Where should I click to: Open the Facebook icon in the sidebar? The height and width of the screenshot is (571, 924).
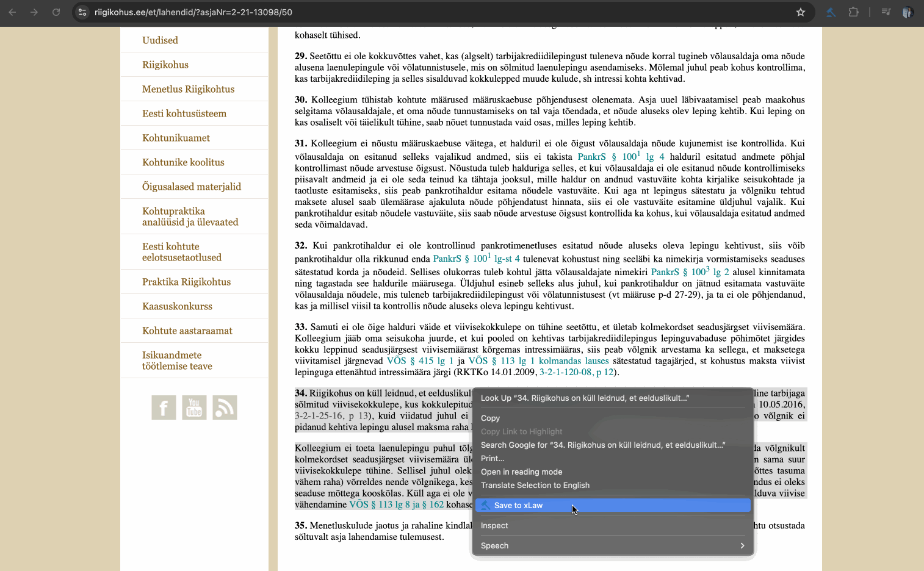click(x=164, y=408)
